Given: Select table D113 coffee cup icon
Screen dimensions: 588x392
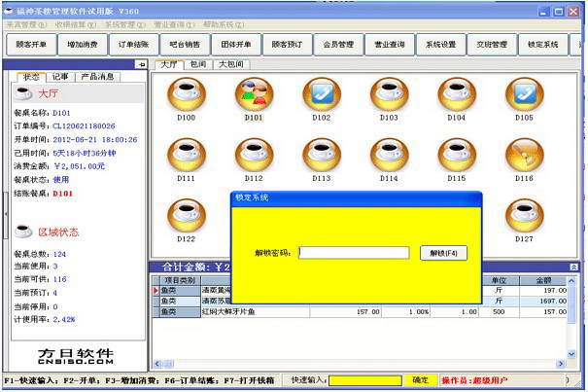Looking at the screenshot, I should [322, 155].
